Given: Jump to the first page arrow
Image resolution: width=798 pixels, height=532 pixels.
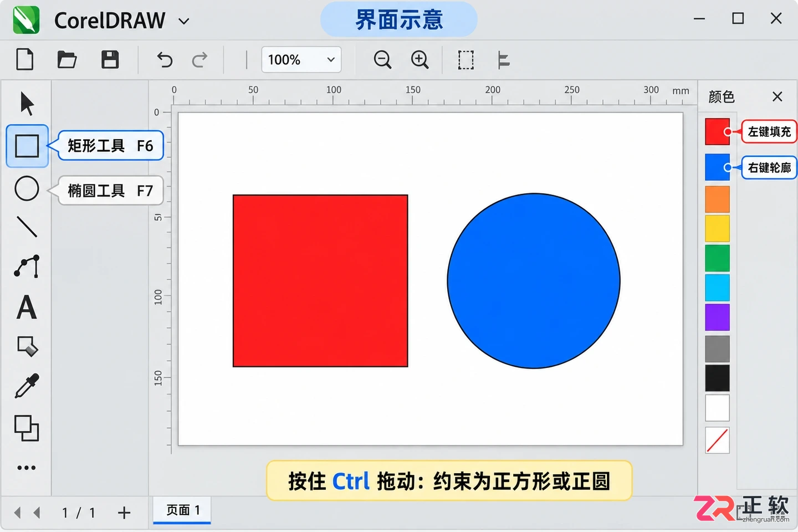Looking at the screenshot, I should pos(18,513).
